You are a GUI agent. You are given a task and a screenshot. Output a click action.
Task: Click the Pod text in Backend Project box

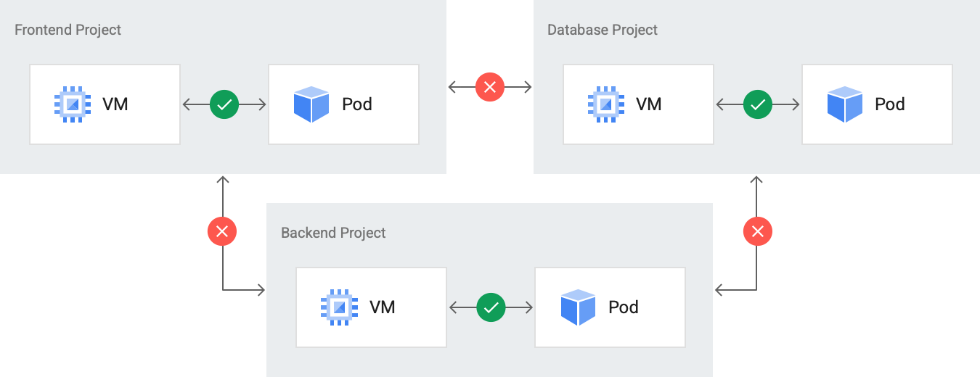(x=623, y=307)
